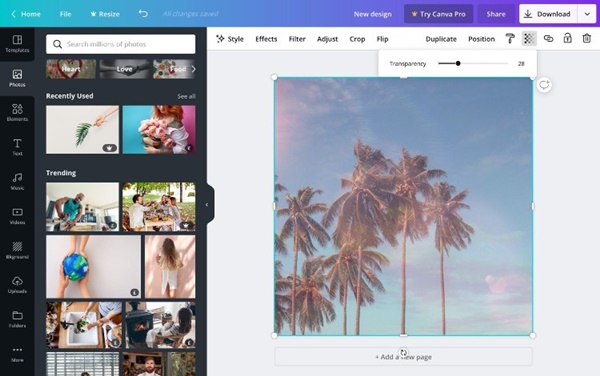
Task: Click the link chain icon
Action: (548, 39)
